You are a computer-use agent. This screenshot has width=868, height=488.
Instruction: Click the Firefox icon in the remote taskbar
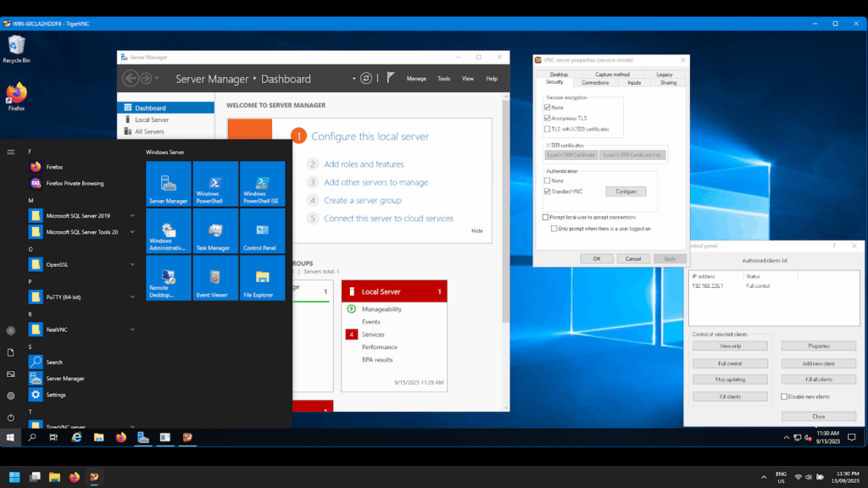pos(121,437)
